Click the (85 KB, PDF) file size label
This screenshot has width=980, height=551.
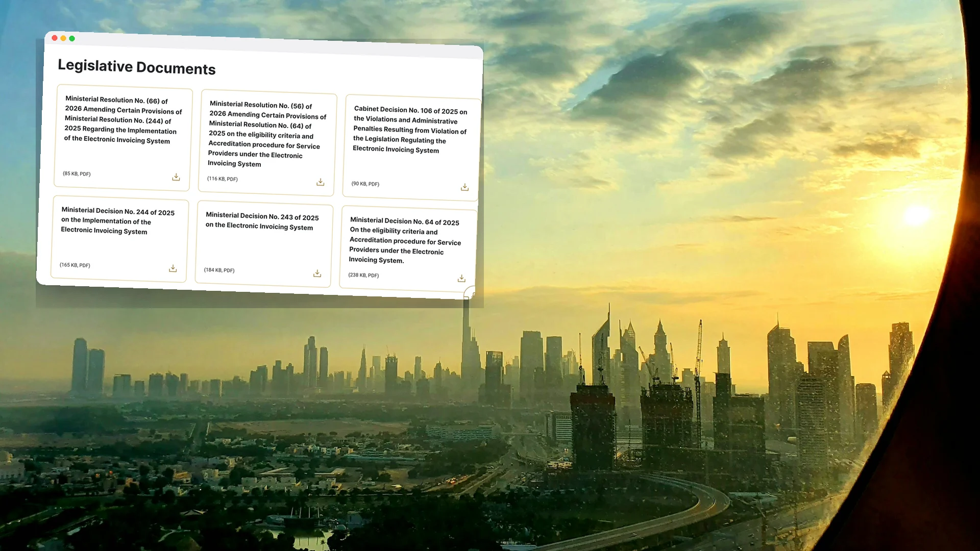coord(77,173)
